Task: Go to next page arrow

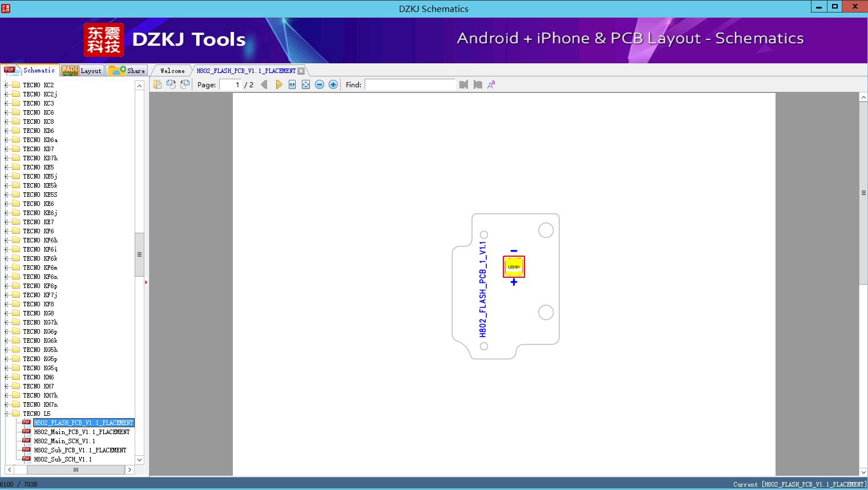Action: pyautogui.click(x=278, y=84)
